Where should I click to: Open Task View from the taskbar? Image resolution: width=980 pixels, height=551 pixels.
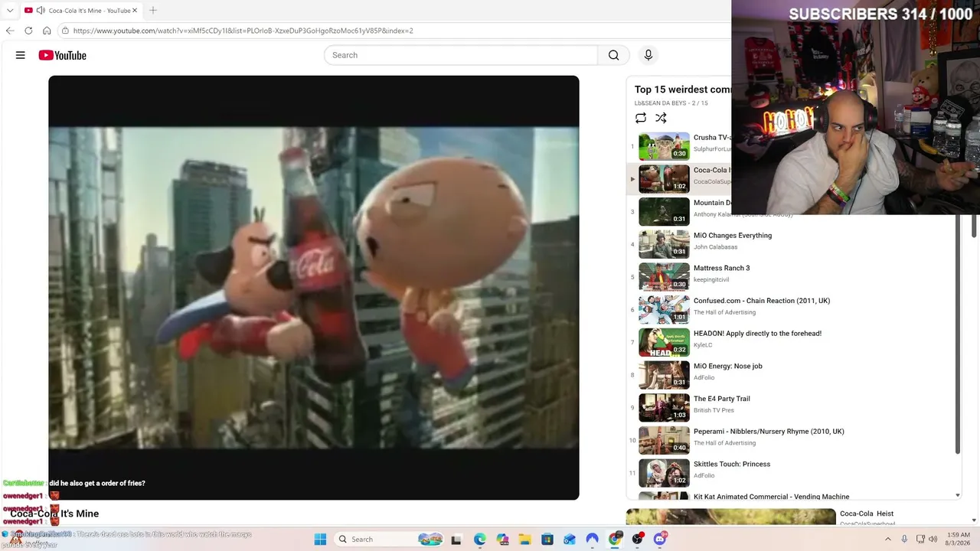tap(456, 540)
